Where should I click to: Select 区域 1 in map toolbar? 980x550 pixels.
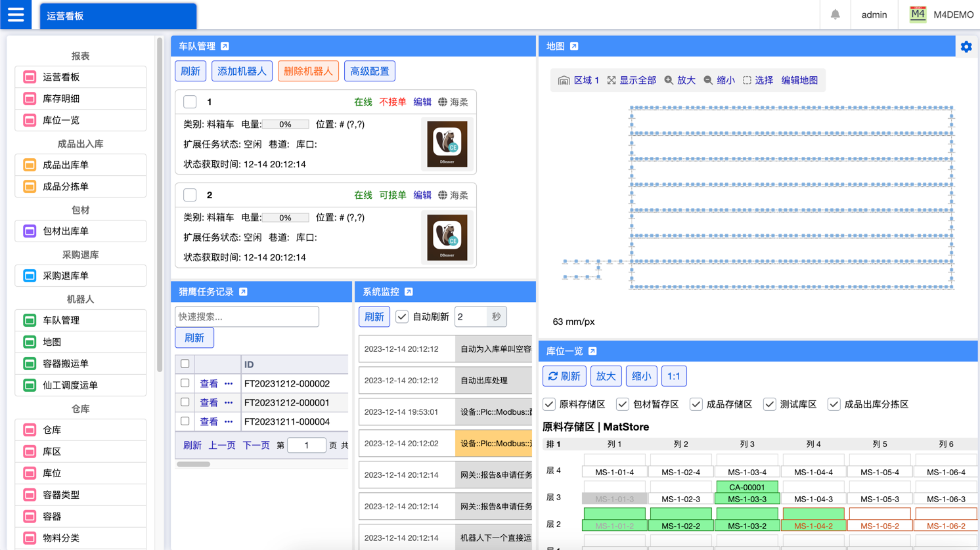(579, 80)
